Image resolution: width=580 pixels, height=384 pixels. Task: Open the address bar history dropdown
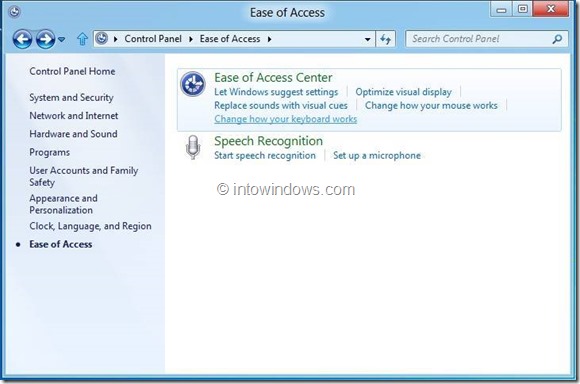coord(367,39)
